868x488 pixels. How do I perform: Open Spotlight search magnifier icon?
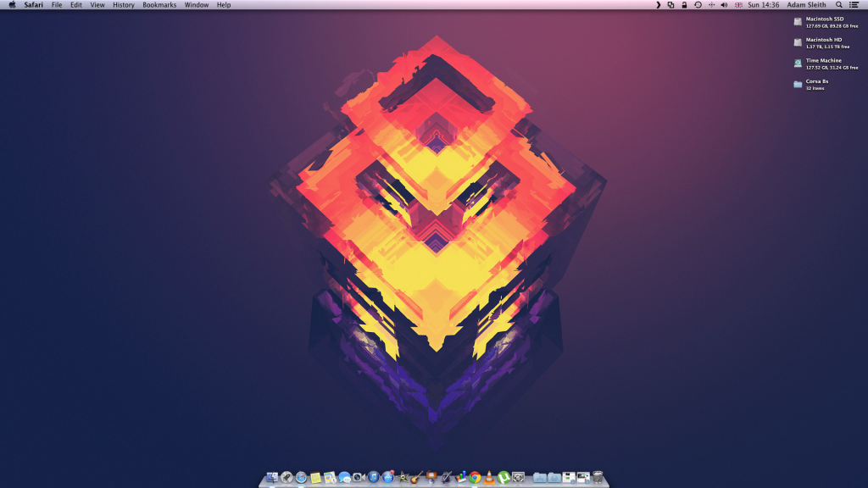(x=839, y=5)
